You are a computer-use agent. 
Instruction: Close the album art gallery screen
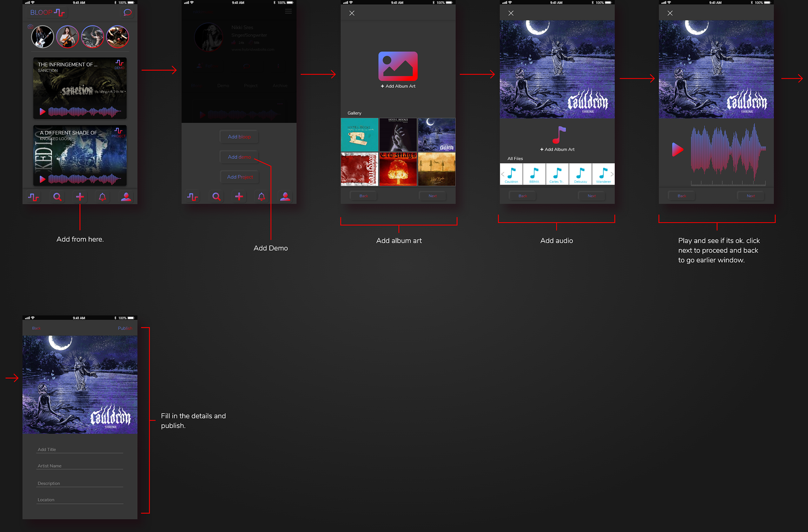[352, 13]
